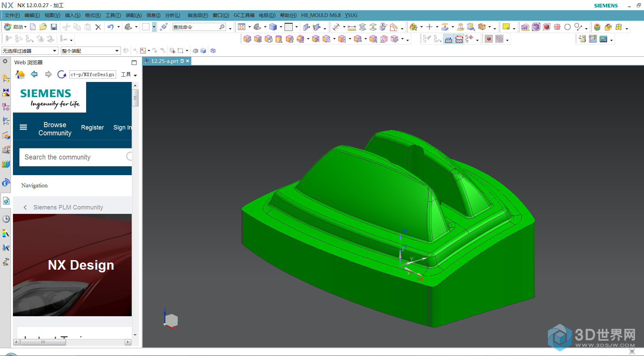Click the background white box swatch
Viewport: 644px width, 356px height.
[289, 27]
